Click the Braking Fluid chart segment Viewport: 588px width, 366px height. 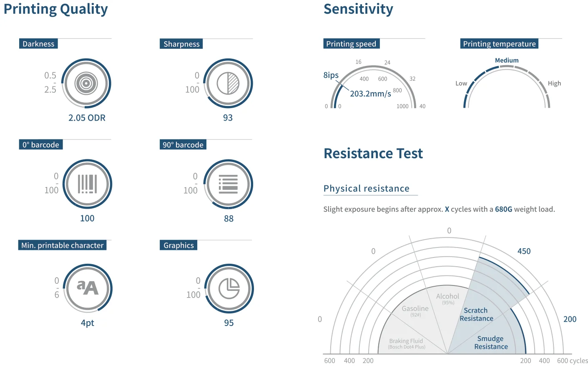[x=407, y=343]
